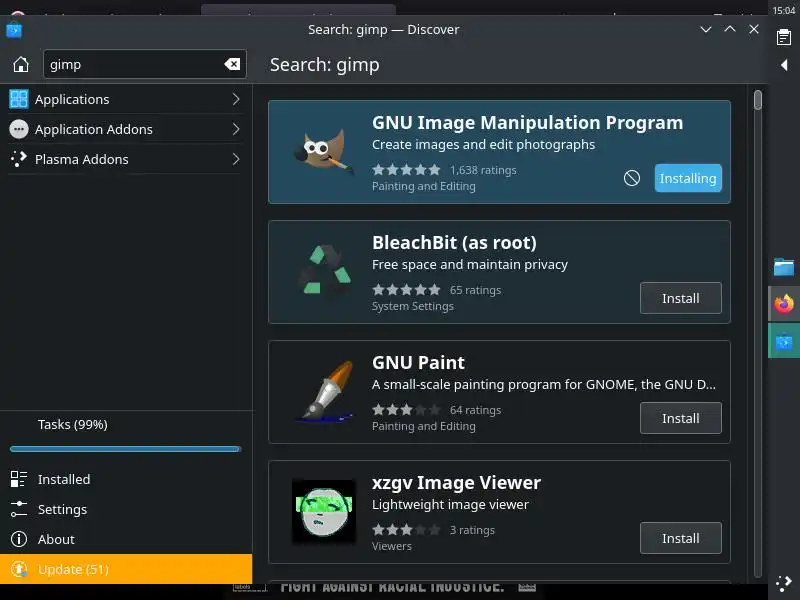800x600 pixels.
Task: Click the left-pointing triangle tray arrow
Action: (784, 65)
